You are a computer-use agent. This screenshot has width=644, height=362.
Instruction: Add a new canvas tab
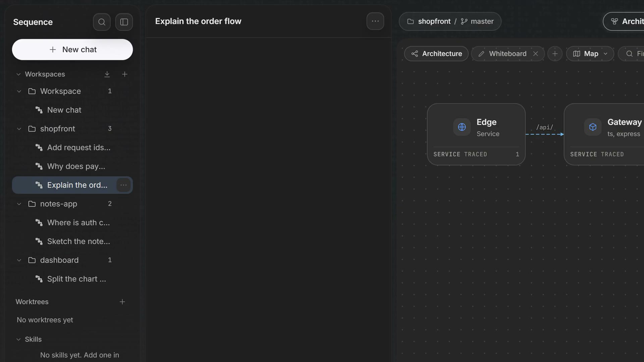(555, 54)
